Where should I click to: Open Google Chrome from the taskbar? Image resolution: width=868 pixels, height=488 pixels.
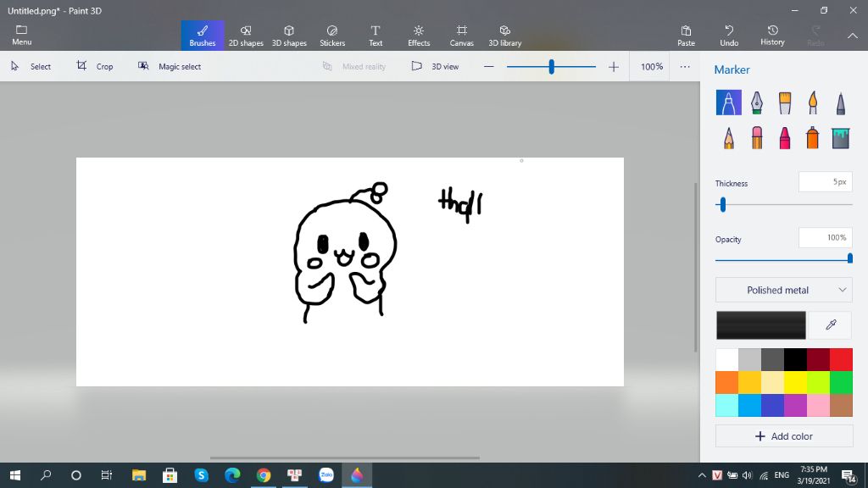(x=264, y=475)
